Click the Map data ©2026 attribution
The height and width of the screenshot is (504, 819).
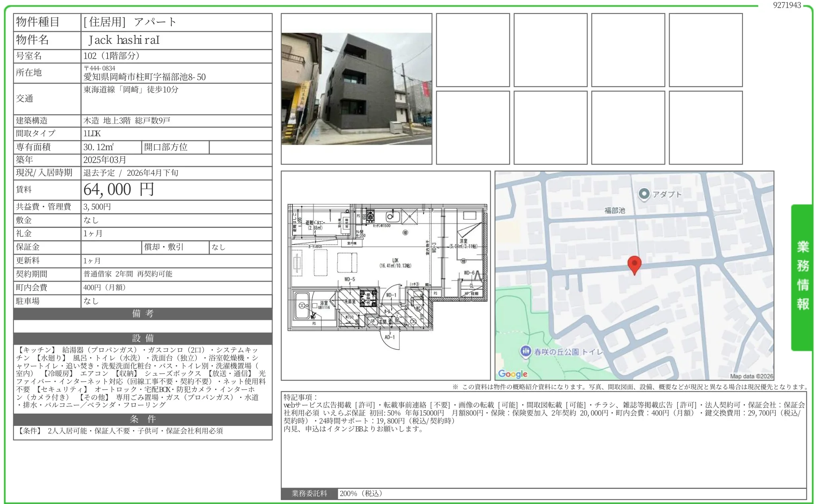[x=751, y=376]
